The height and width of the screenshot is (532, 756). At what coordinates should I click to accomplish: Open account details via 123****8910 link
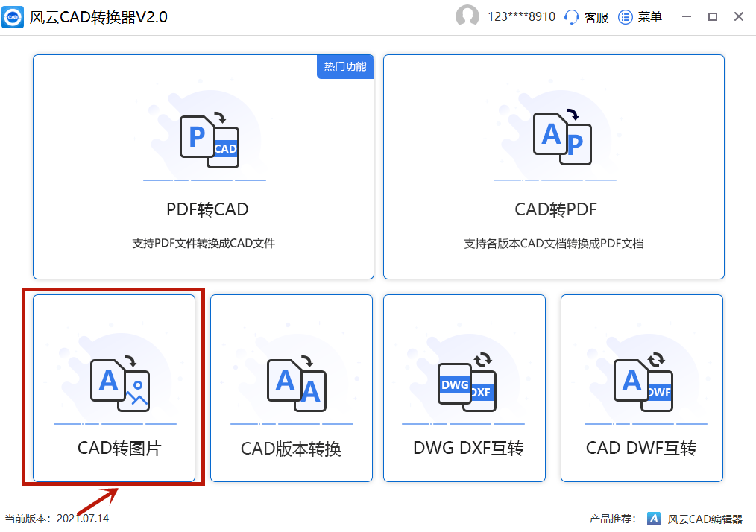(x=521, y=16)
